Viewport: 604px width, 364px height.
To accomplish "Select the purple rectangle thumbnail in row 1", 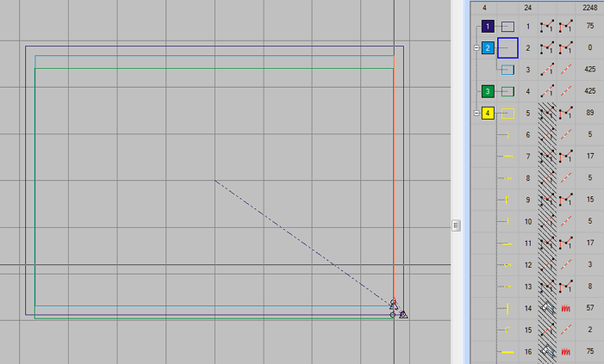I will (507, 27).
